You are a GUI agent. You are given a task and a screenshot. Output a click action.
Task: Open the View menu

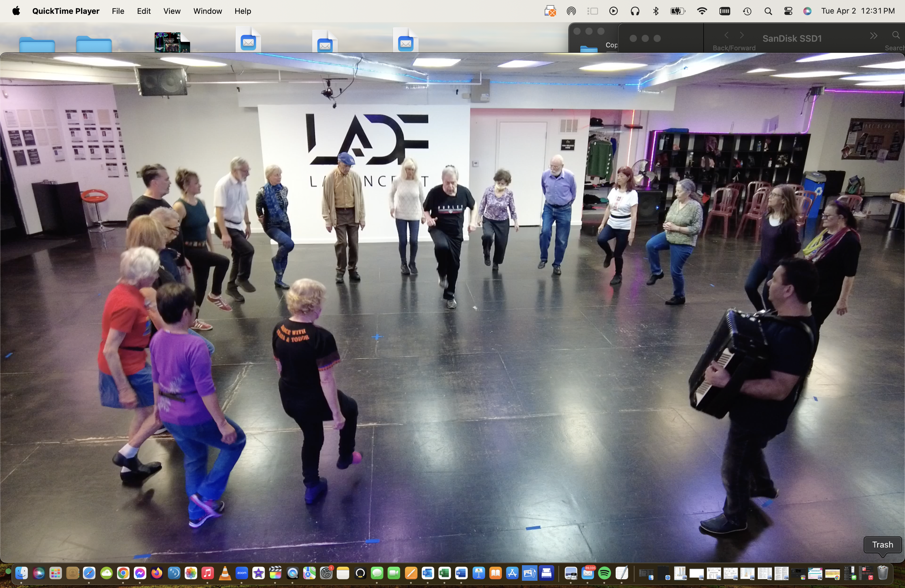(172, 11)
